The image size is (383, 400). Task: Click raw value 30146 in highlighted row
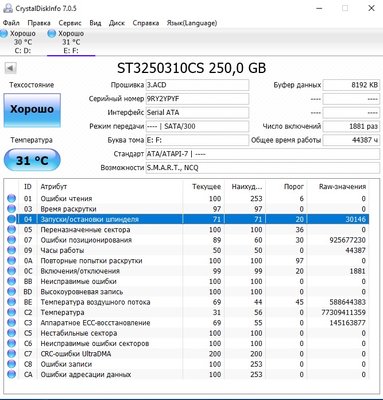point(356,219)
